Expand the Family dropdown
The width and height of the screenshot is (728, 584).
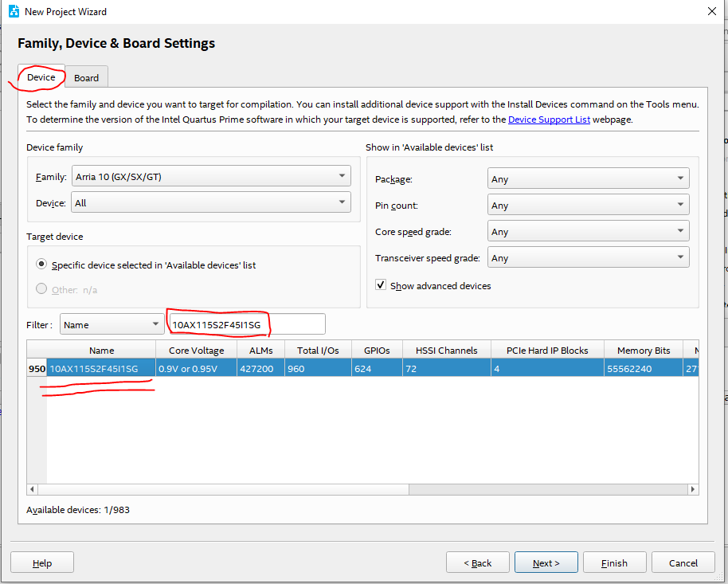pos(211,176)
